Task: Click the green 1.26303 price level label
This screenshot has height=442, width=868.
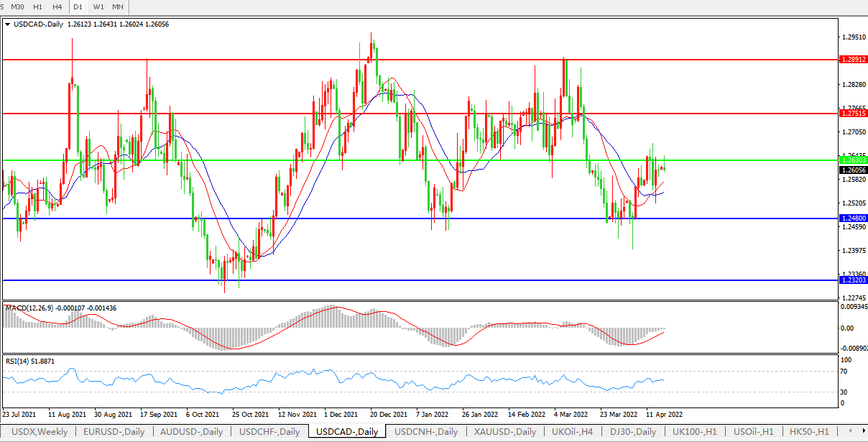Action: point(853,160)
